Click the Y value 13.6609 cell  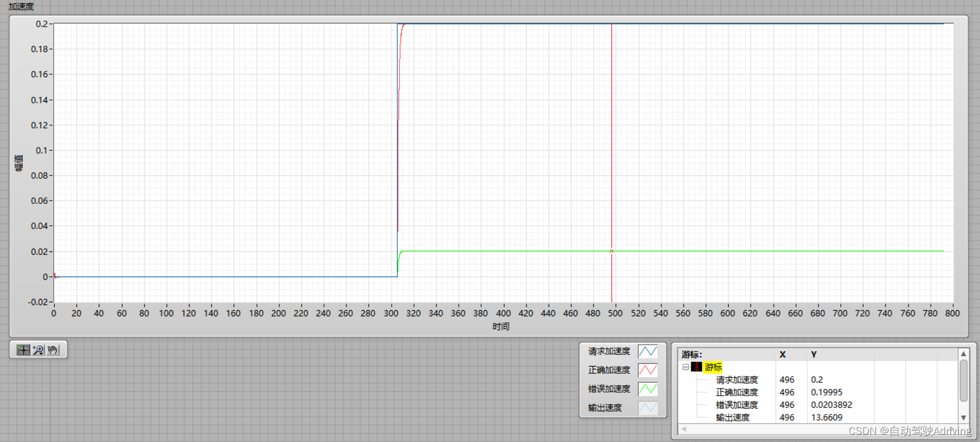click(x=826, y=417)
